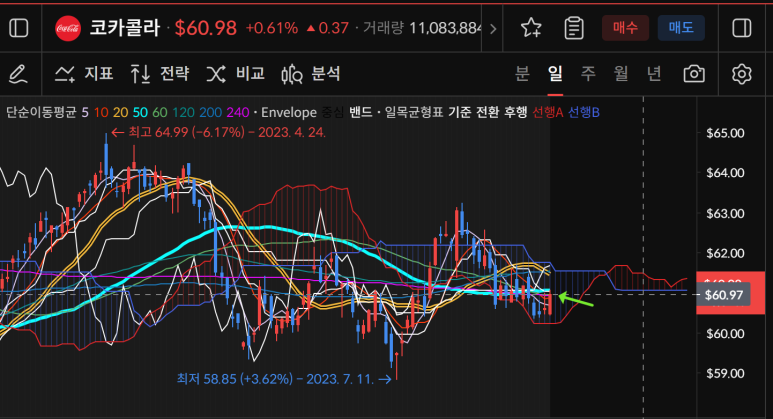Select the 일 daily interval tab
773x419 pixels.
(x=555, y=74)
